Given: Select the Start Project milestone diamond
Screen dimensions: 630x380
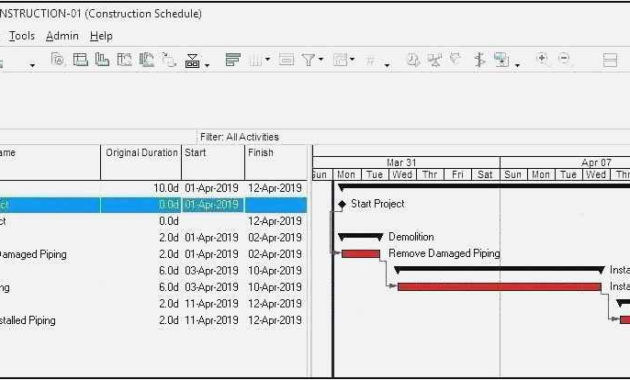Looking at the screenshot, I should [x=342, y=204].
